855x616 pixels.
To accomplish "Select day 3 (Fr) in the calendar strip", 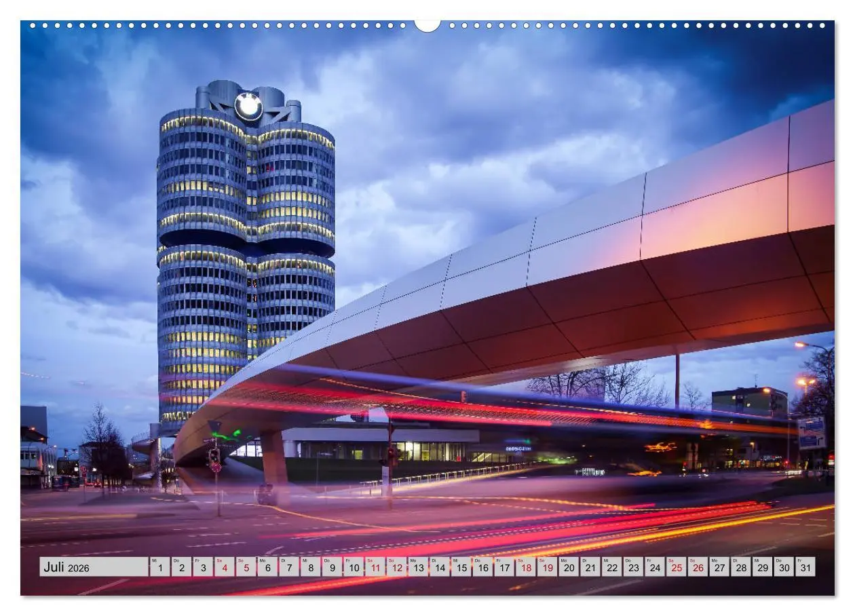I will (x=203, y=567).
